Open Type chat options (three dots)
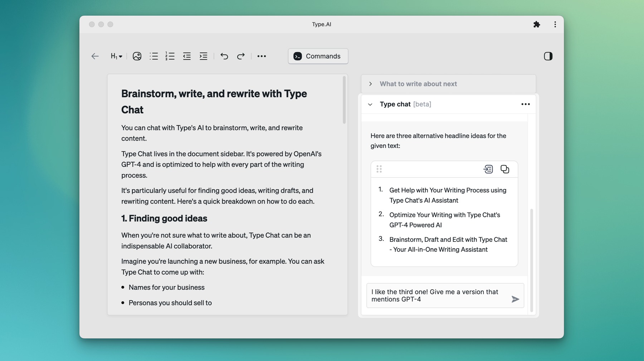This screenshot has width=644, height=361. click(x=525, y=104)
